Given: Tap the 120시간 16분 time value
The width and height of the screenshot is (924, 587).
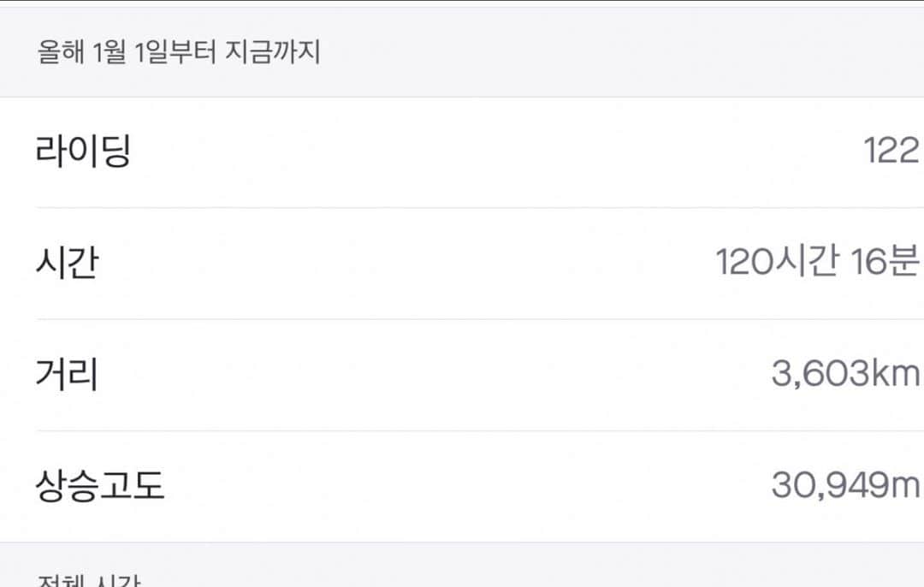Looking at the screenshot, I should (817, 262).
